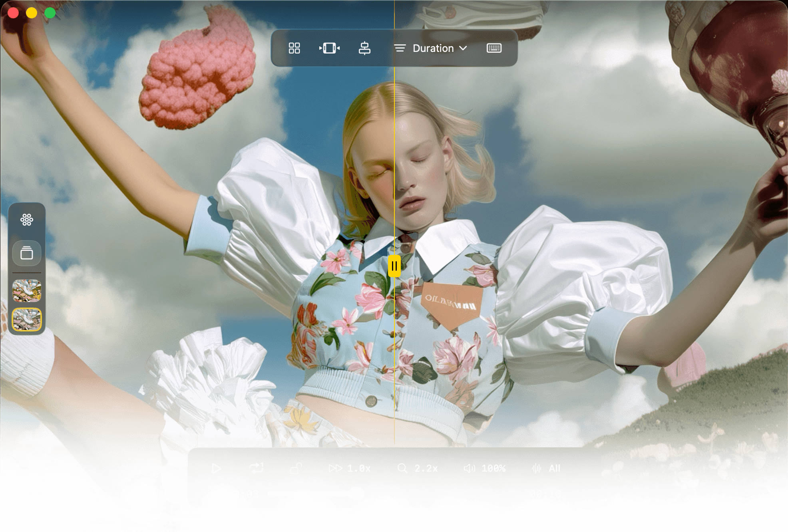Change the 1.0x playback speed
The width and height of the screenshot is (788, 532).
pyautogui.click(x=350, y=468)
